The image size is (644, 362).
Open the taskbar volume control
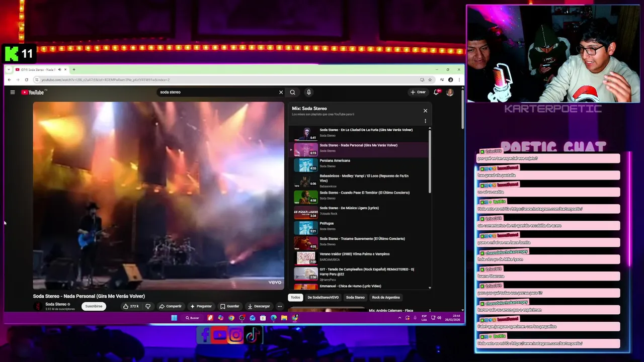click(x=439, y=318)
